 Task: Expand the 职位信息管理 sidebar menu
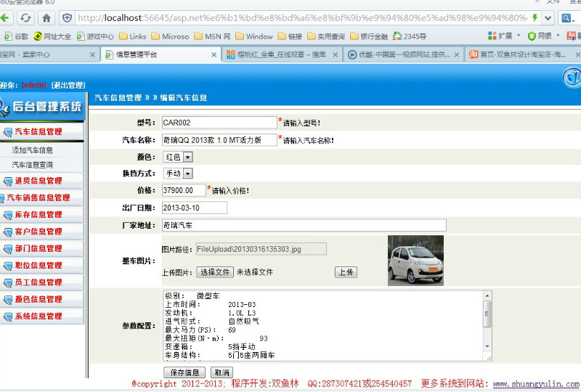click(x=42, y=266)
